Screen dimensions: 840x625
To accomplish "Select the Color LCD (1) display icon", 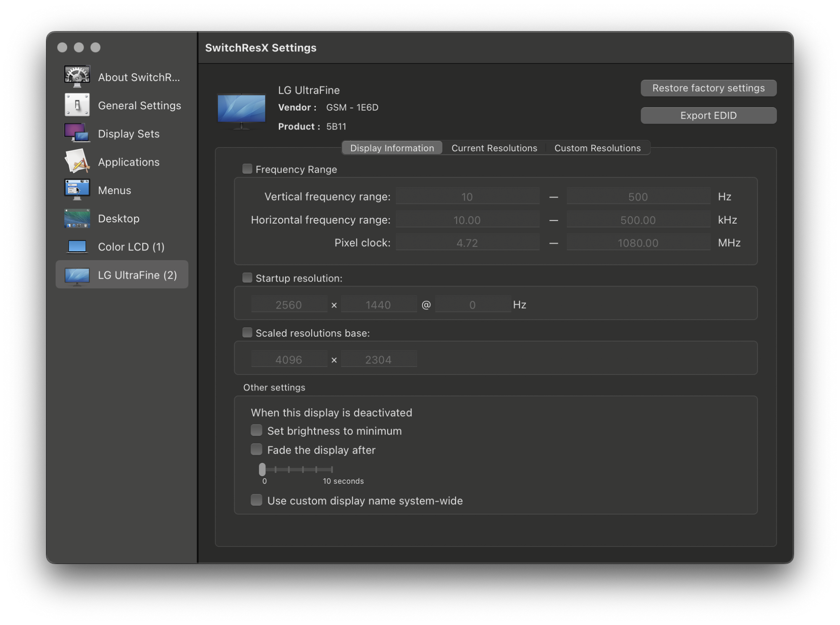I will (x=77, y=247).
